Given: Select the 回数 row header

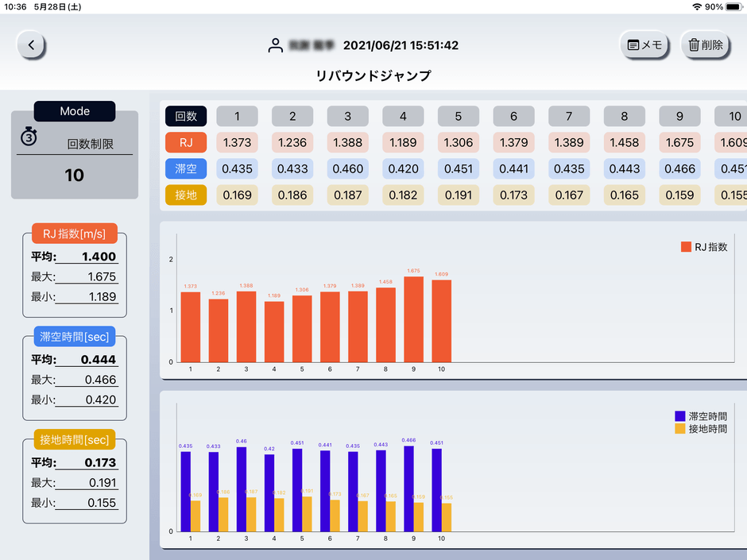Looking at the screenshot, I should click(x=186, y=117).
